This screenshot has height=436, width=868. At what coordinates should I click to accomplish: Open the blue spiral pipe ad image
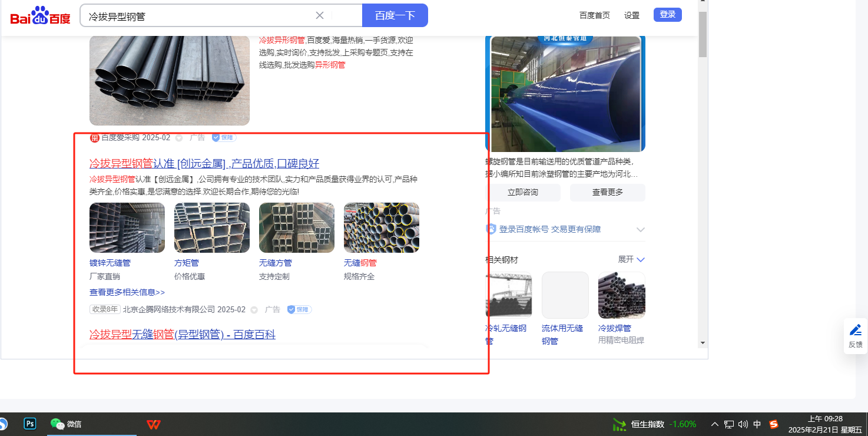(565, 94)
